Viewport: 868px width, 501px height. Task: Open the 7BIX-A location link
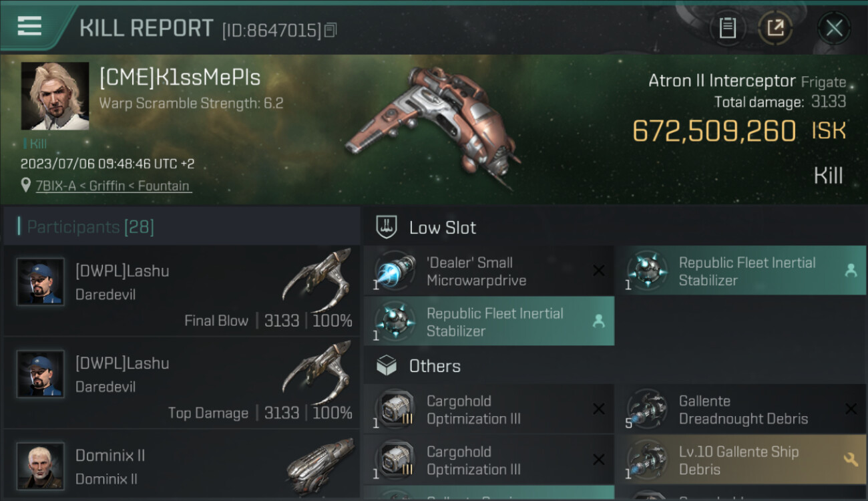[x=114, y=186]
